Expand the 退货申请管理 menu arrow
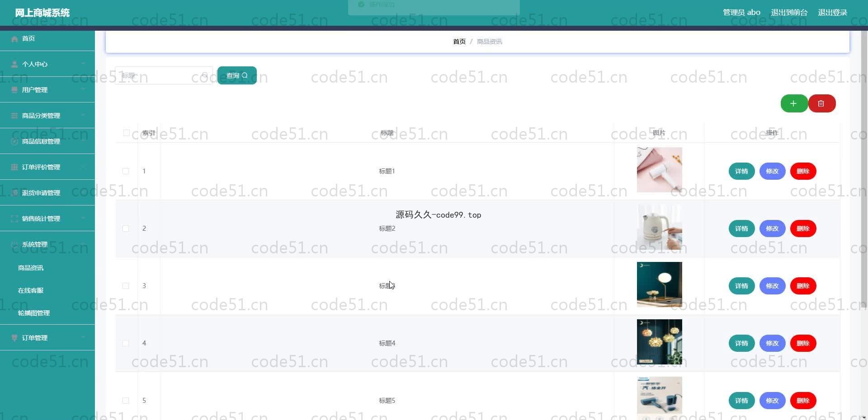The height and width of the screenshot is (420, 868). tap(83, 193)
